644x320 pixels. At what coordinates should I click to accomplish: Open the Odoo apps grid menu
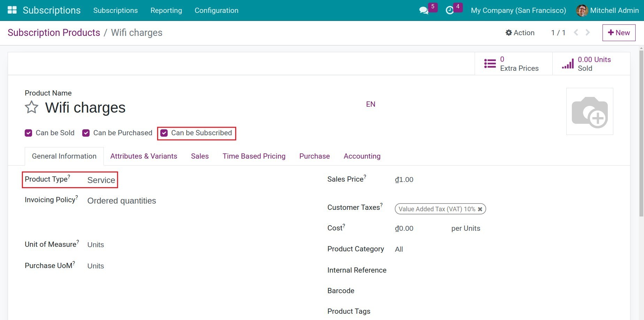click(x=12, y=10)
